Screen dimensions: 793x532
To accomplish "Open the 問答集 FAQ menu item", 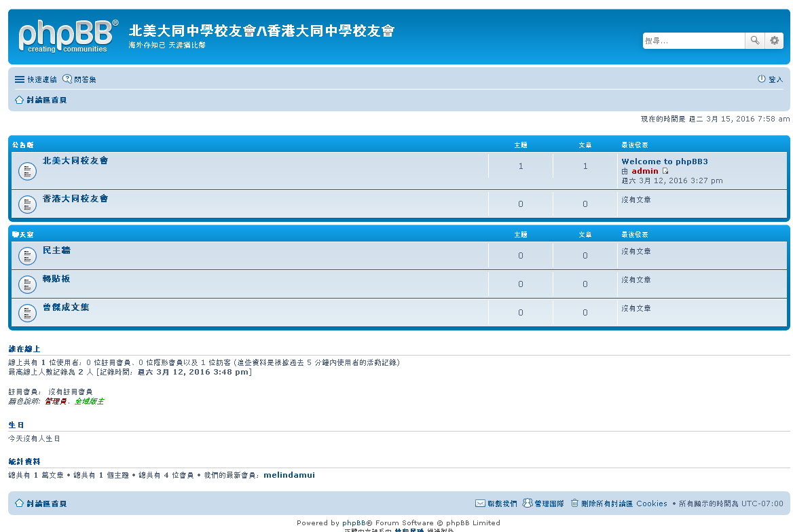I will tap(79, 79).
